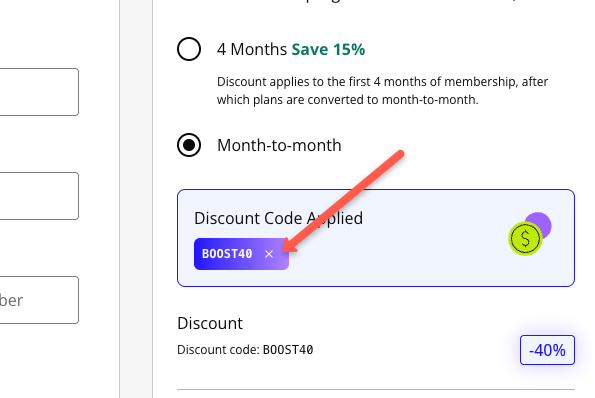The image size is (595, 398).
Task: Remove BOOST40 code with the X icon
Action: (x=269, y=254)
